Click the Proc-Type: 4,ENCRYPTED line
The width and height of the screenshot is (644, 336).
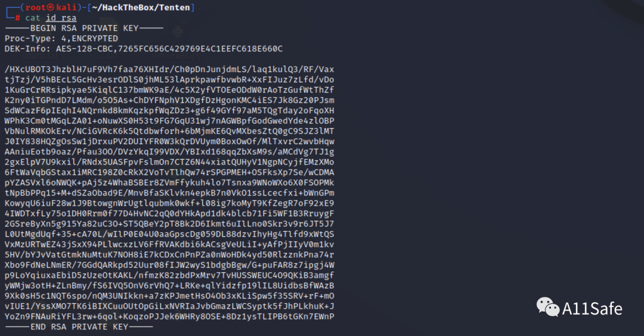click(61, 38)
